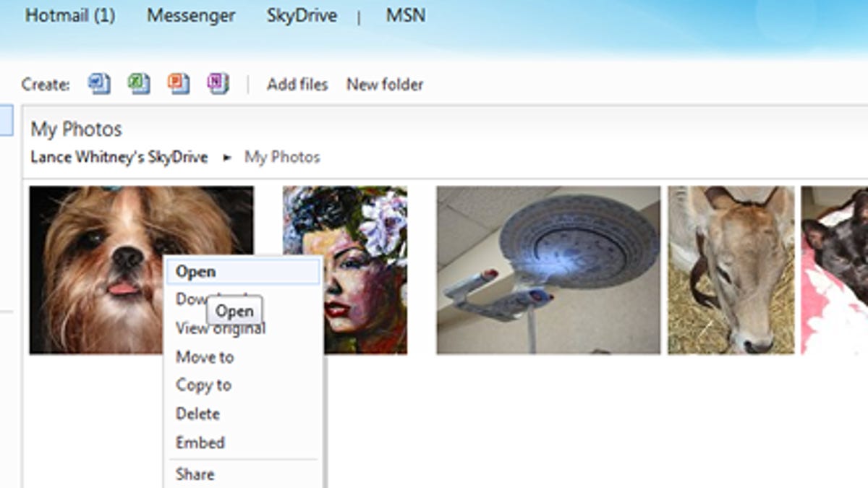Pick View original from the menu
This screenshot has height=488, width=868.
pos(218,328)
